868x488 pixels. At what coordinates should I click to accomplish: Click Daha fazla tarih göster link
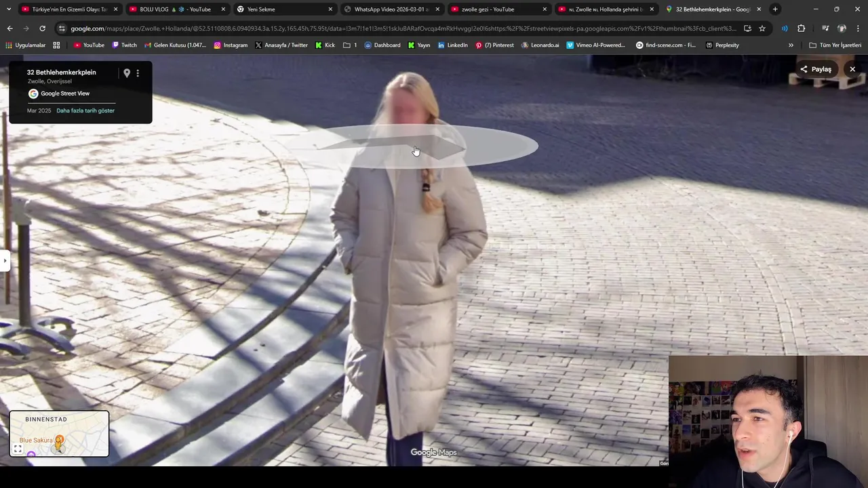point(85,110)
